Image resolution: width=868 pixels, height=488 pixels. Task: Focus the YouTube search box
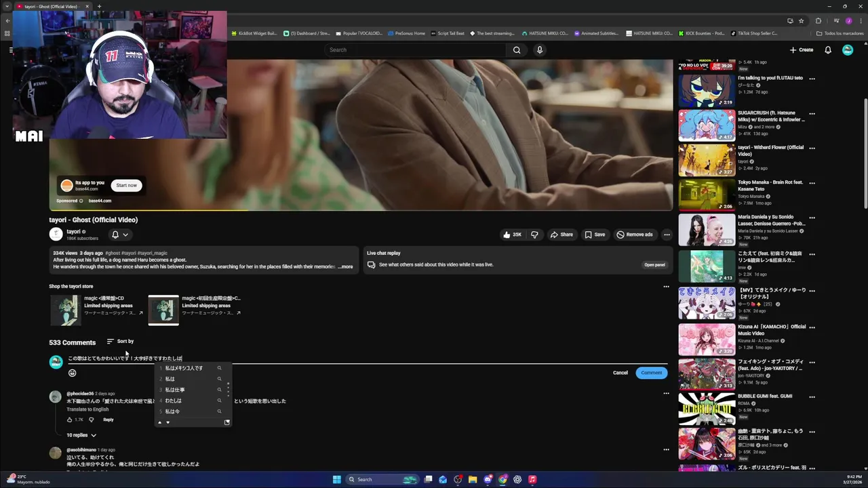(x=415, y=49)
